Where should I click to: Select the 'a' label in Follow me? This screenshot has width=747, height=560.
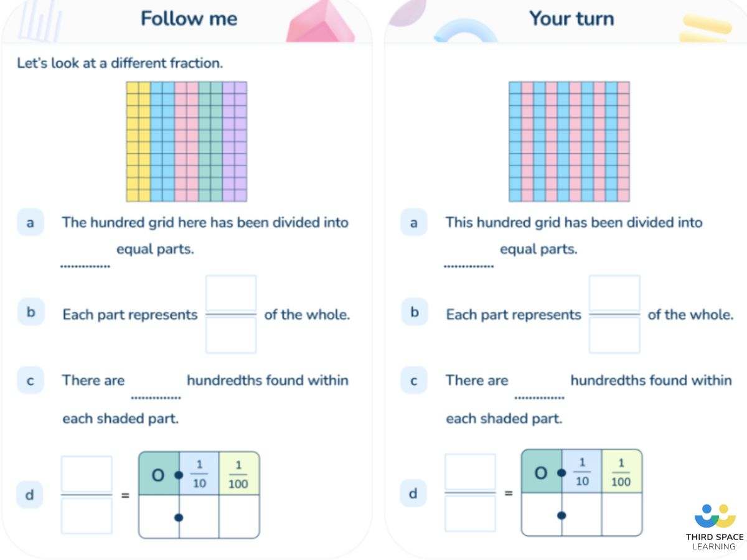(31, 223)
